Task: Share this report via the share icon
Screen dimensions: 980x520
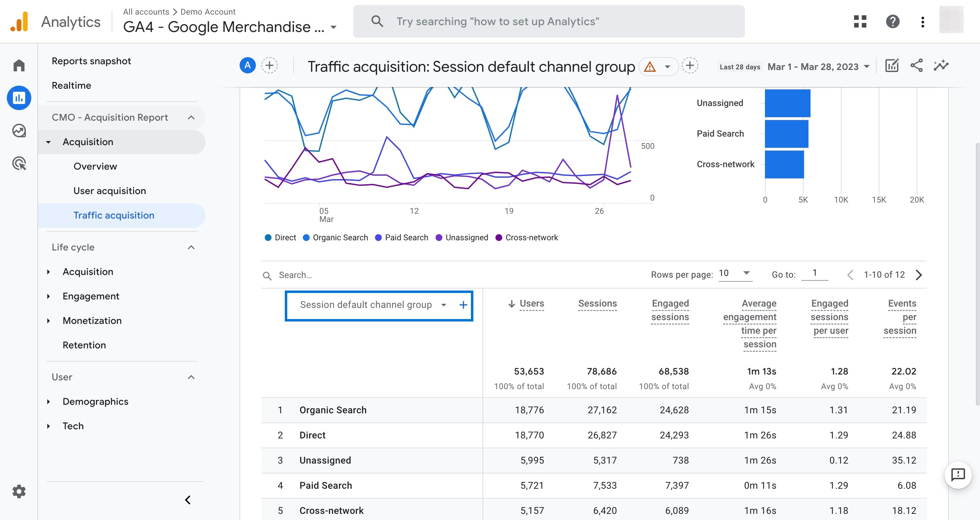Action: coord(916,65)
